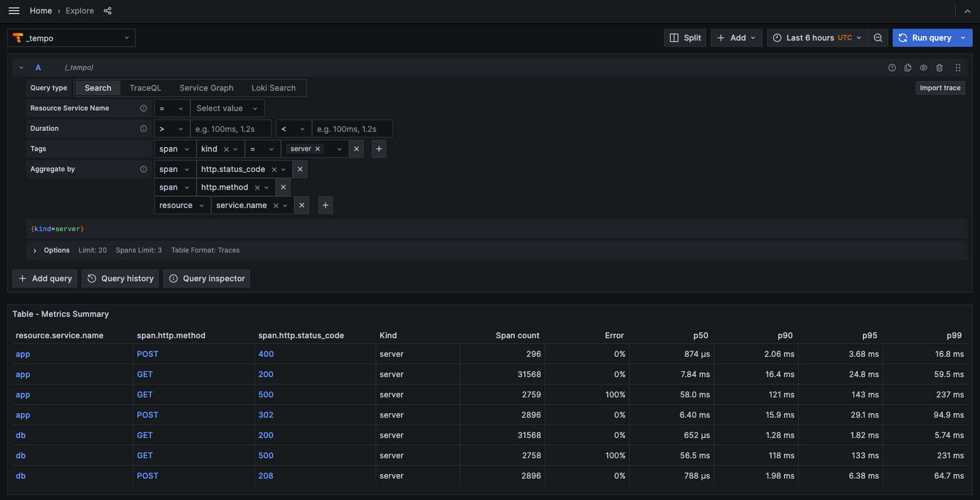The image size is (980, 500).
Task: Click the Run query button
Action: pos(925,38)
